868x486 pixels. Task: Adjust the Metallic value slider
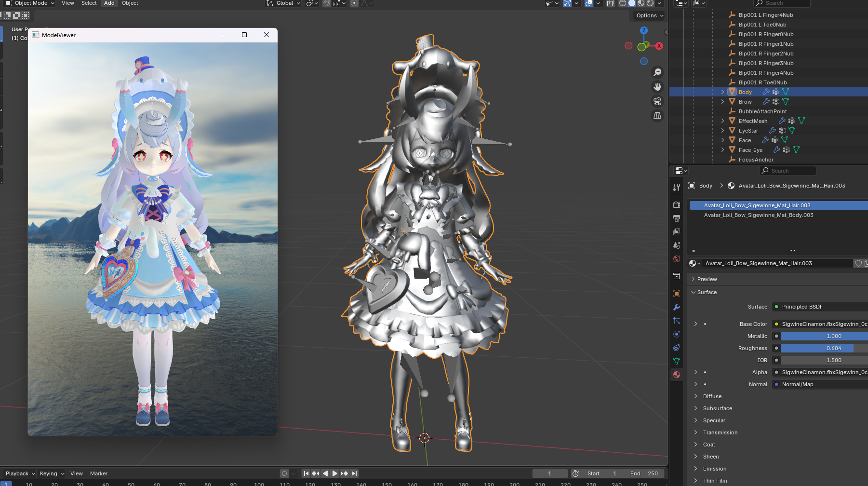824,336
